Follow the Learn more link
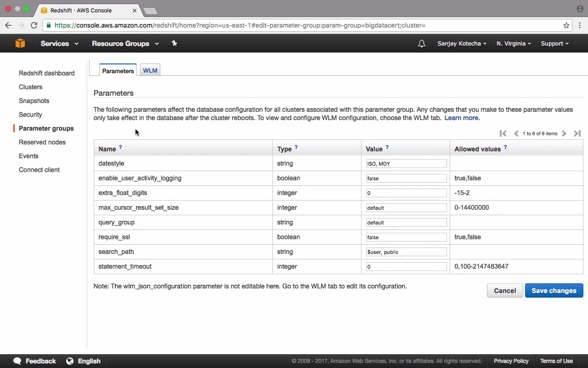Image resolution: width=588 pixels, height=368 pixels. point(462,118)
